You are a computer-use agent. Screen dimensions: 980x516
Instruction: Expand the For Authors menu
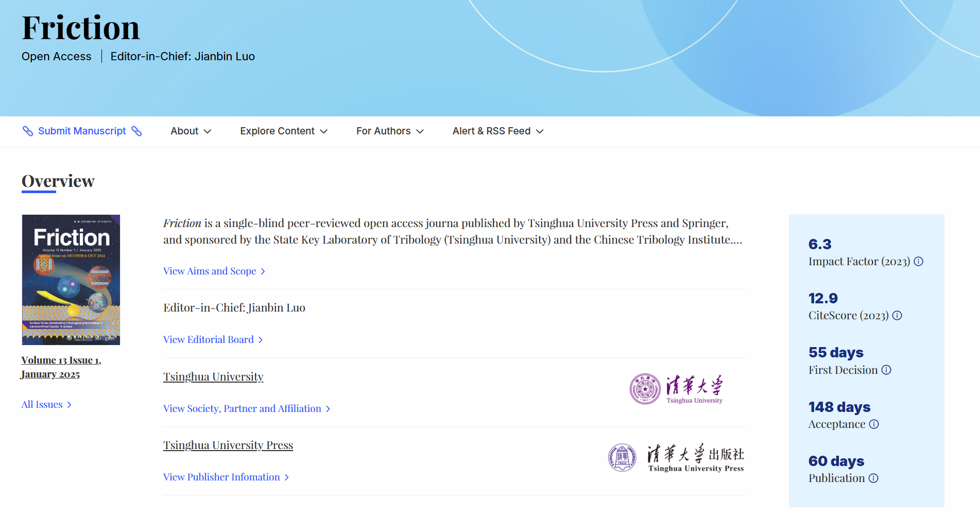point(389,131)
